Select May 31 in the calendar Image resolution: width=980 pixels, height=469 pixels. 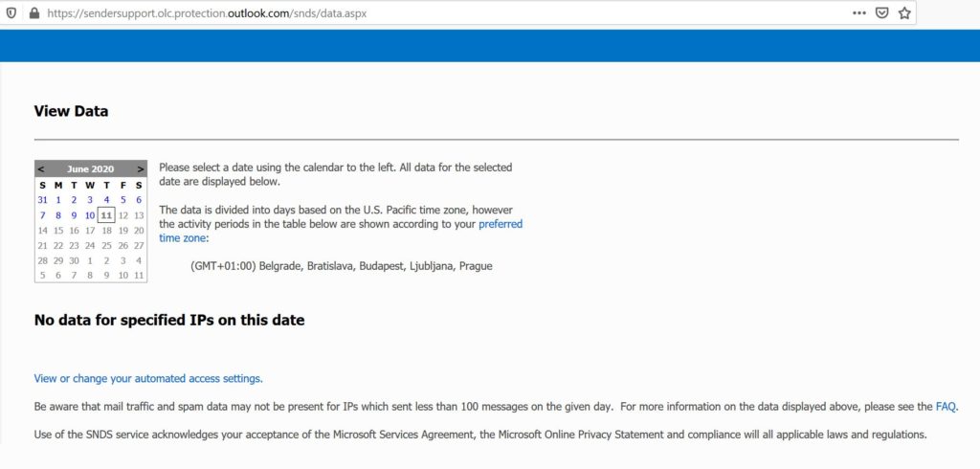pyautogui.click(x=42, y=200)
